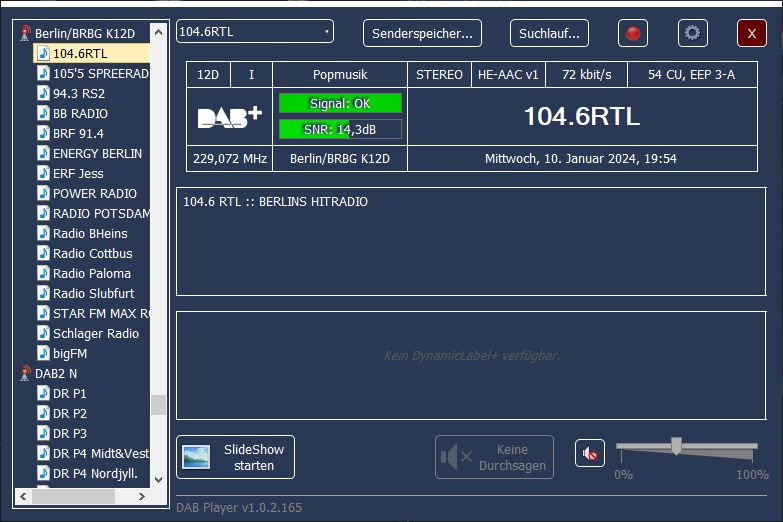783x522 pixels.
Task: Close the DAB Player with X
Action: pyautogui.click(x=751, y=33)
